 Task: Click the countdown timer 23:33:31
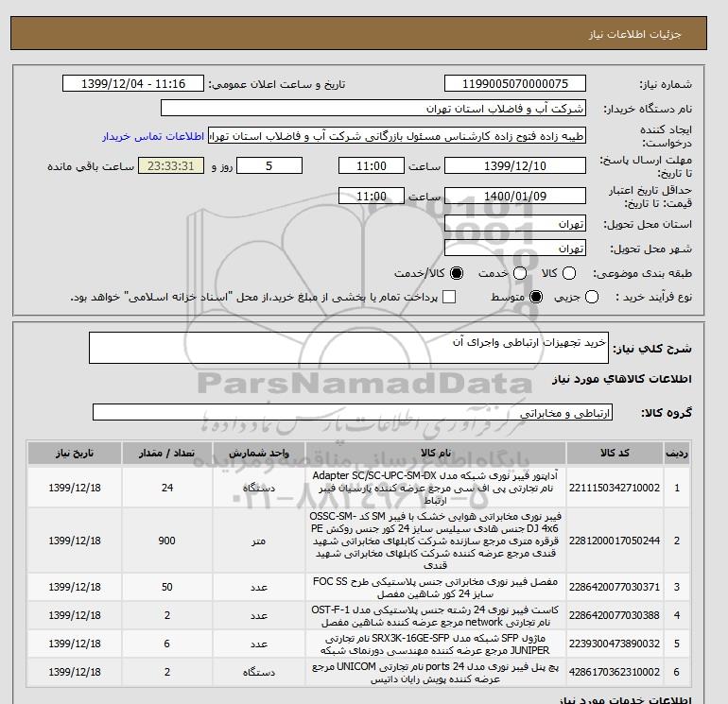(171, 165)
